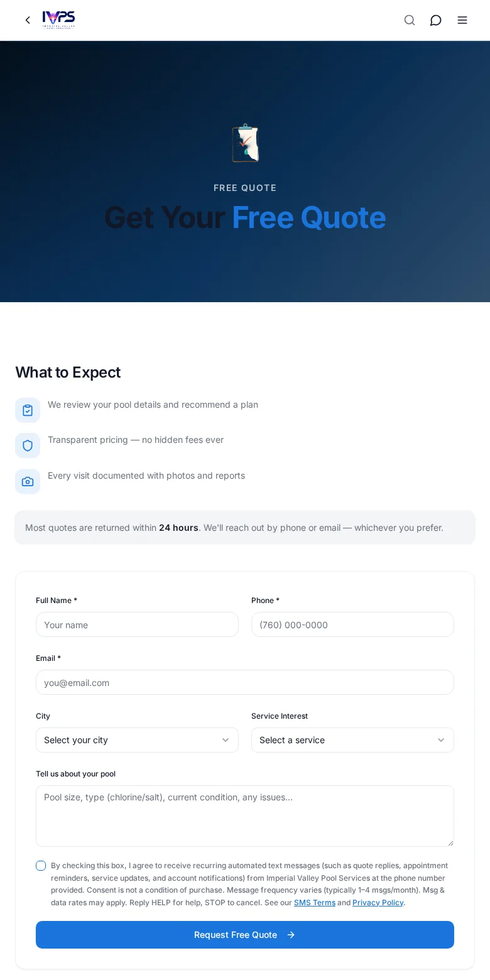Click the arrow icon on Request Free Quote
Viewport: 490px width, 980px height.
pos(291,935)
